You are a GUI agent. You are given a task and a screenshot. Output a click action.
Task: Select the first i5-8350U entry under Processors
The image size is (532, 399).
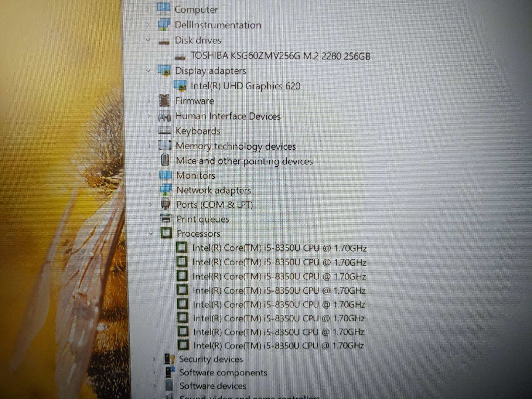(x=280, y=248)
